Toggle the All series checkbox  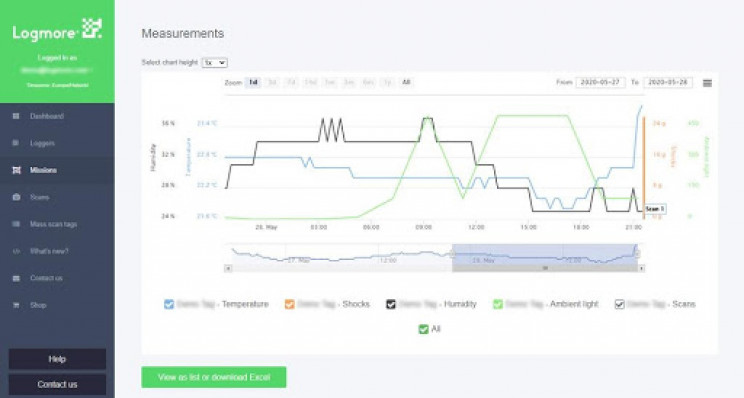[x=423, y=329]
